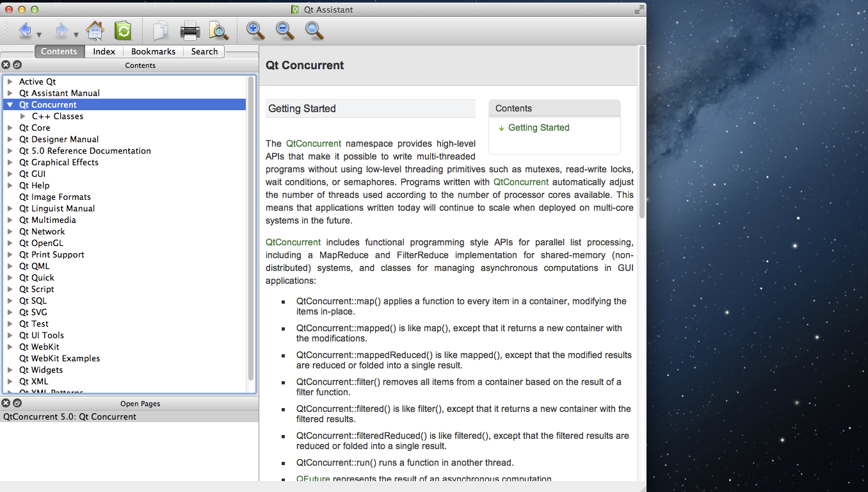Click the QFuture link in list
Viewport: 868px width, 492px height.
pyautogui.click(x=313, y=479)
